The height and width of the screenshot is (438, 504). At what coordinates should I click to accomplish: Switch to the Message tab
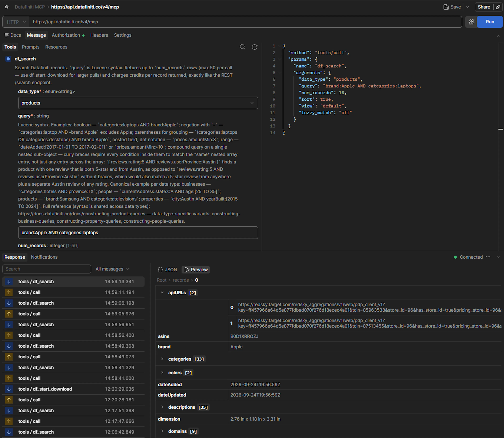click(x=36, y=35)
